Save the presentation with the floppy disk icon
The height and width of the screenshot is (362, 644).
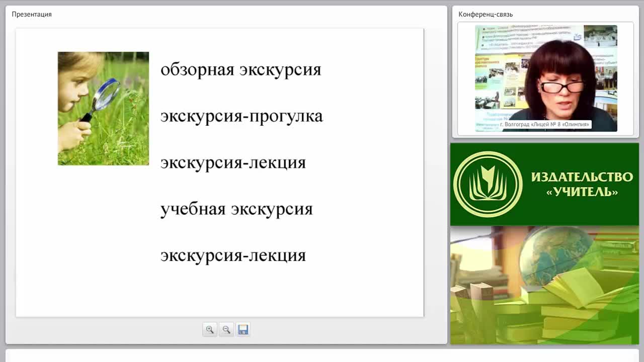tap(243, 329)
